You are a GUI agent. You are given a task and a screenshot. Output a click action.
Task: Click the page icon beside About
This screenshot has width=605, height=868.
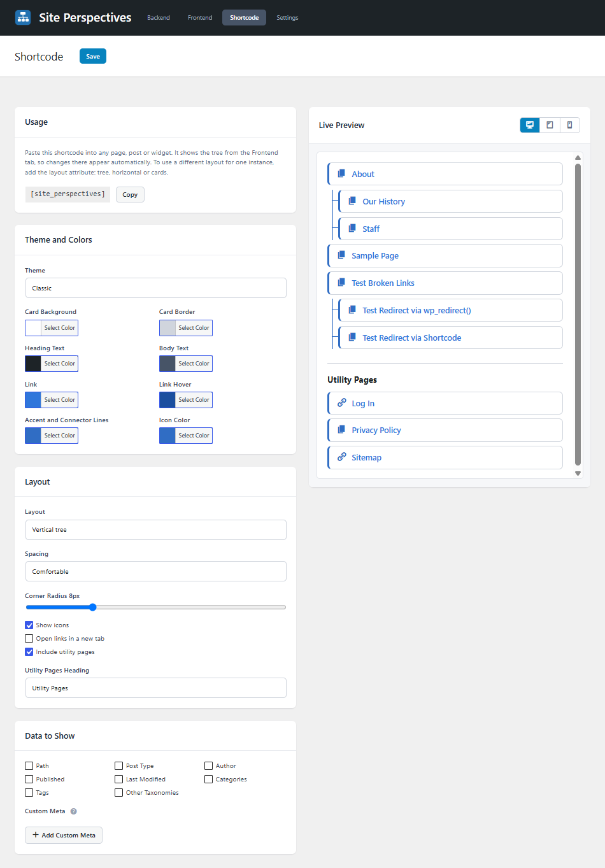tap(341, 173)
